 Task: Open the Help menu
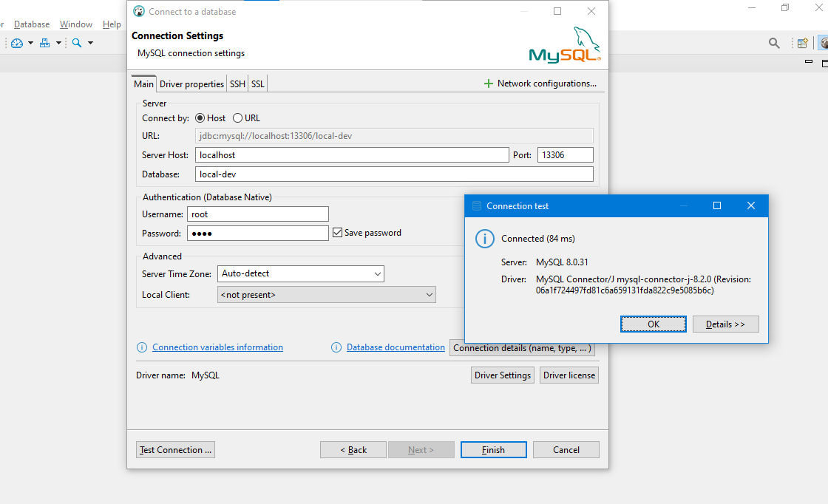pos(112,24)
